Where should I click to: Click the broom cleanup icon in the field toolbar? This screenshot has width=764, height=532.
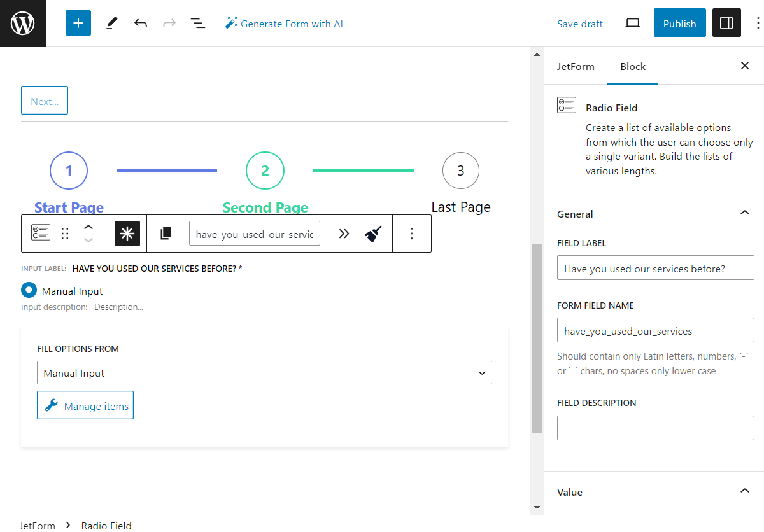click(x=374, y=233)
